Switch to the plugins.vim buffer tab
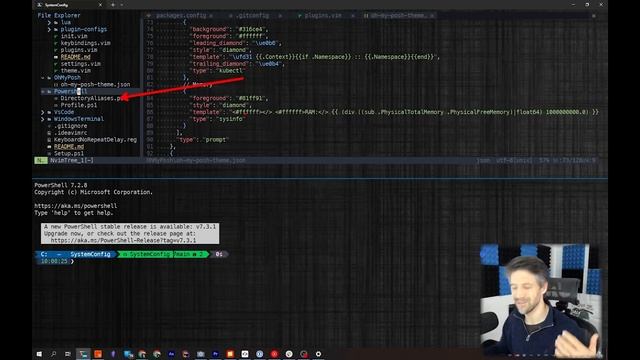 [323, 16]
